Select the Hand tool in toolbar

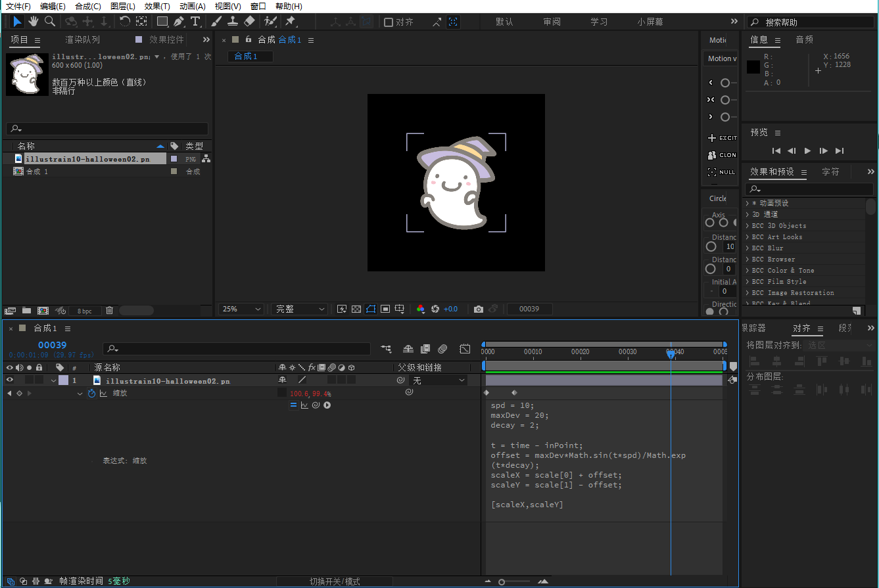coord(34,22)
